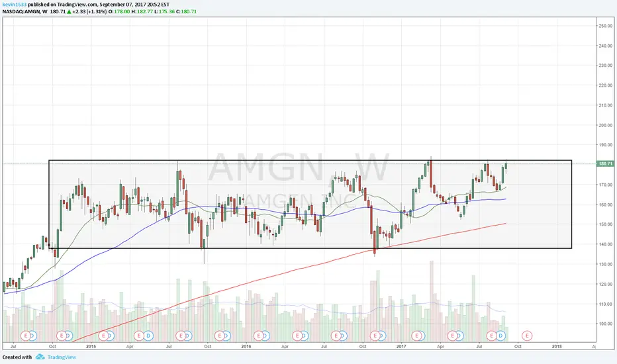
Task: Click the 170.00 price axis label
Action: tap(605, 185)
